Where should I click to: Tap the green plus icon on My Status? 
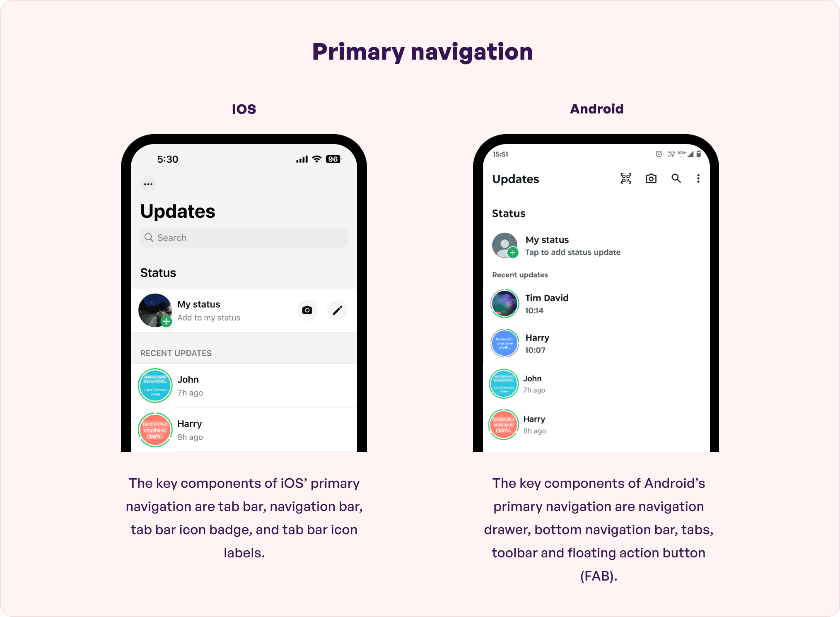(x=165, y=322)
